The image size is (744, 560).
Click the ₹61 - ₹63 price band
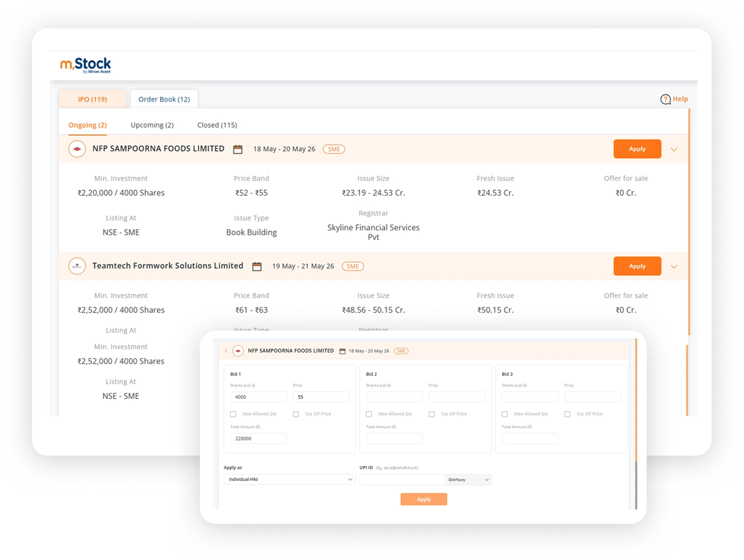point(251,310)
